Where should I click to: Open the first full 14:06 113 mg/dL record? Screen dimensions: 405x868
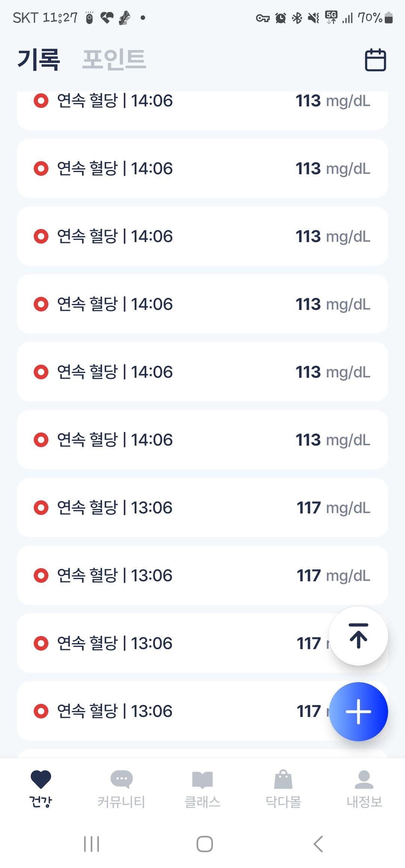(202, 168)
